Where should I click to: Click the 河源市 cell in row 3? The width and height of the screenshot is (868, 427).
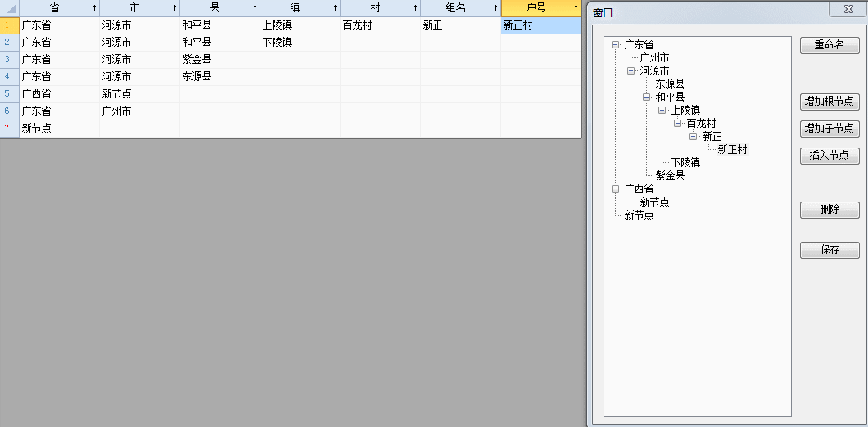139,59
